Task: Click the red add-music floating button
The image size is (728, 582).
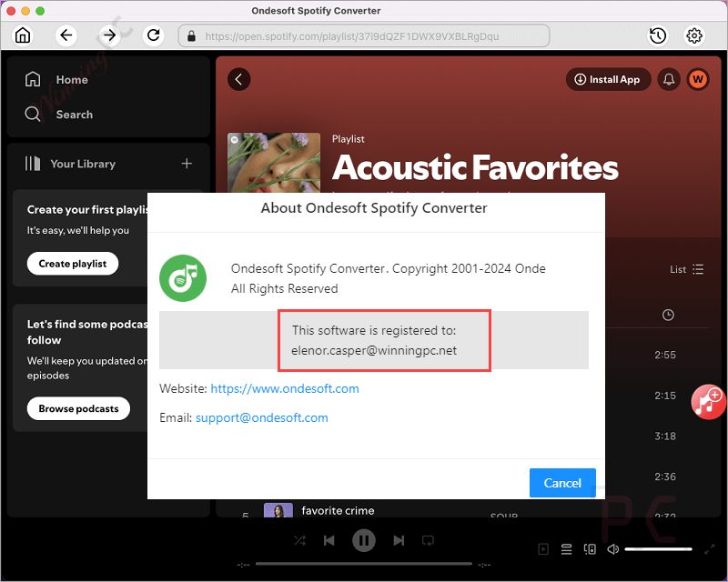Action: [x=708, y=402]
